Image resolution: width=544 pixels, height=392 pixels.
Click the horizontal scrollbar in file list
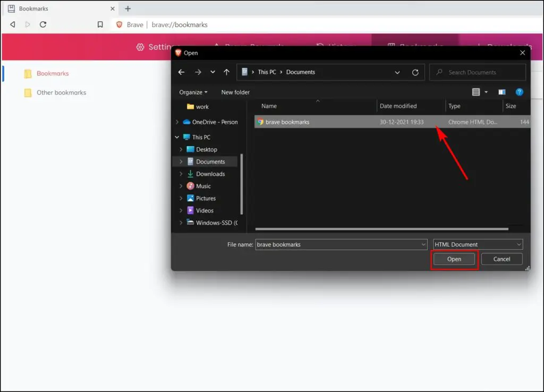[x=381, y=229]
